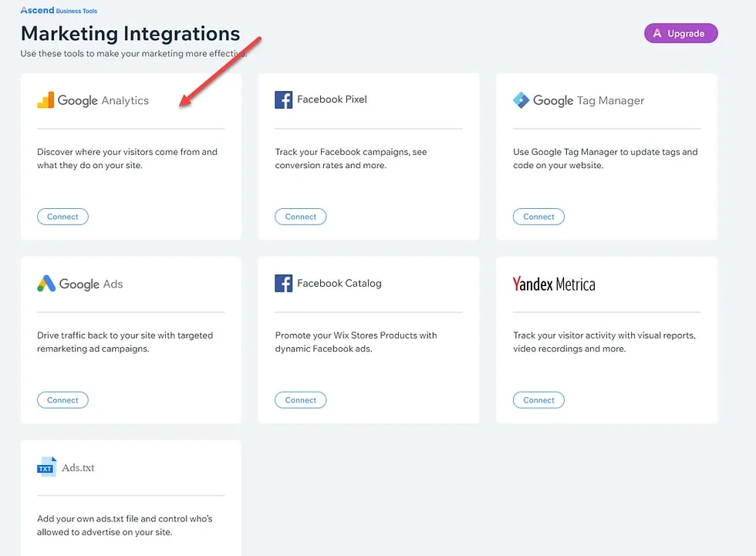
Task: Click the Yandex Metrica logo
Action: pyautogui.click(x=554, y=284)
